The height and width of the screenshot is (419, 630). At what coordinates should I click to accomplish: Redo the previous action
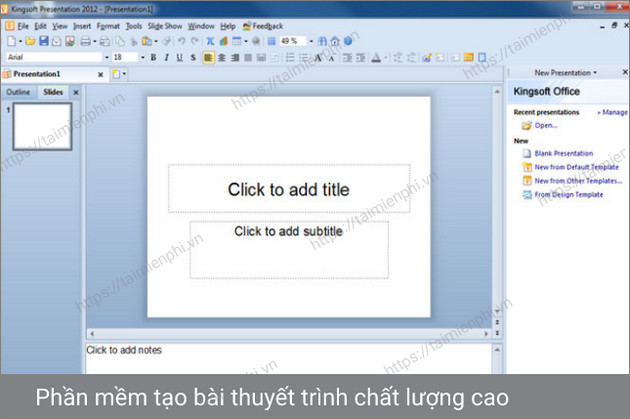pyautogui.click(x=195, y=41)
